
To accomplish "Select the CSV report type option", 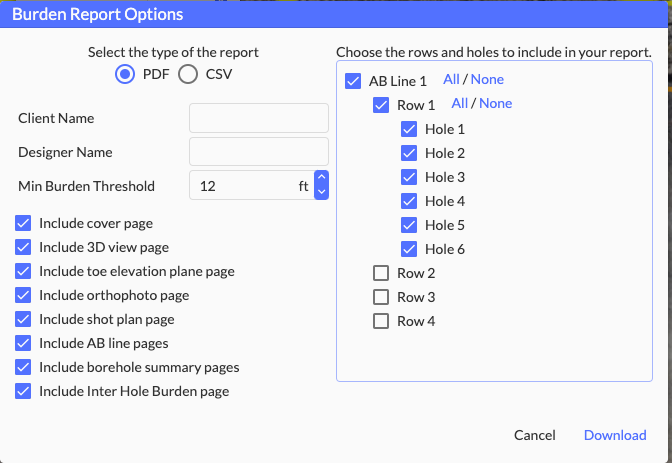I will [x=187, y=73].
